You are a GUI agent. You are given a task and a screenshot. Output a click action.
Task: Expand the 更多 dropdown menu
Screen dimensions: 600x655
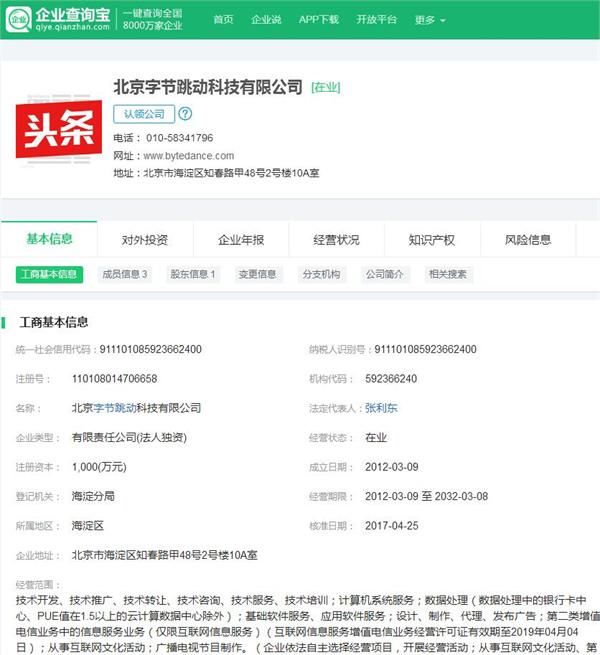430,20
